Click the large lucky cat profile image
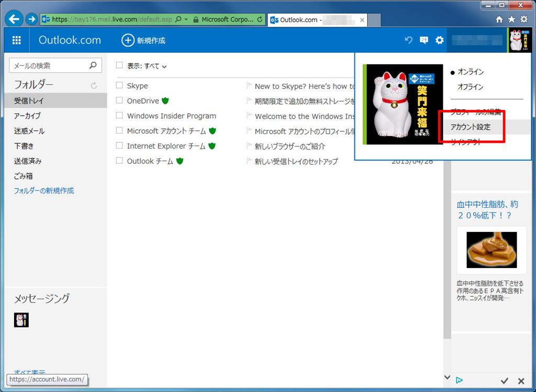Image resolution: width=536 pixels, height=392 pixels. point(404,104)
